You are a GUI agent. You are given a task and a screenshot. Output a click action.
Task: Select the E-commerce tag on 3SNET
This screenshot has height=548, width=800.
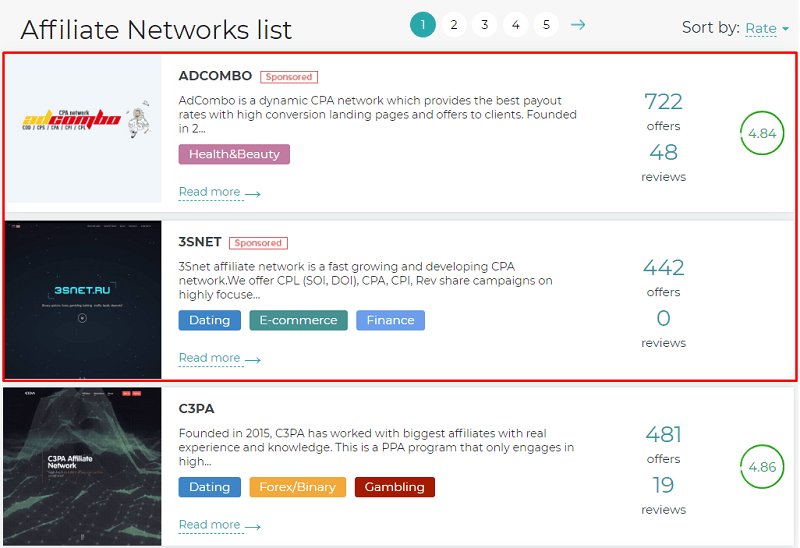point(298,320)
